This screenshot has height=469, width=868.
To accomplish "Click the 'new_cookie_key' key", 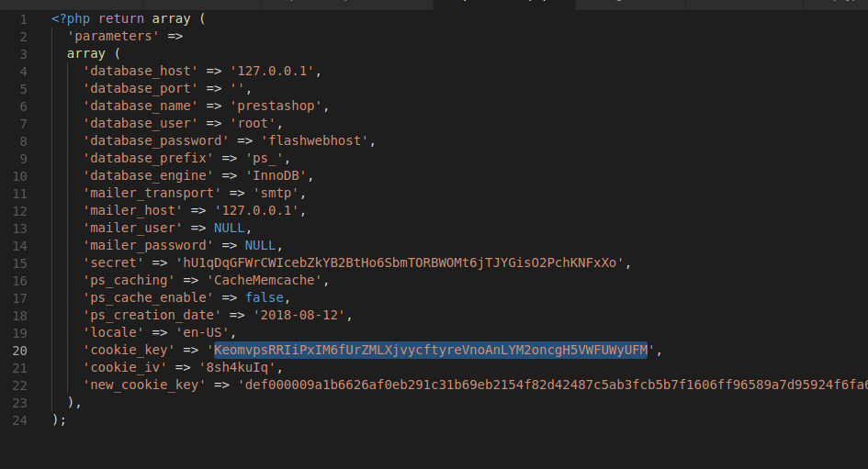I will pyautogui.click(x=144, y=385).
